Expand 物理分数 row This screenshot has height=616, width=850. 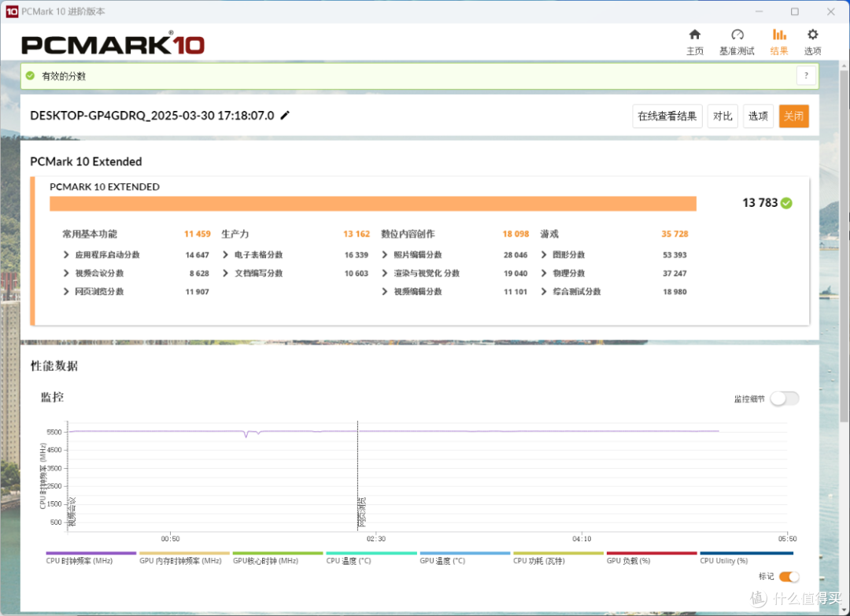point(544,273)
